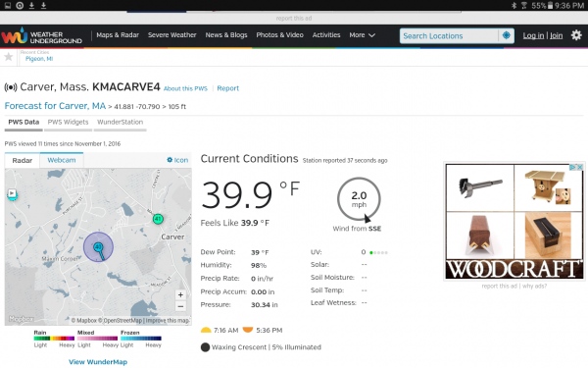The width and height of the screenshot is (588, 368).
Task: Select the blue circled station marker on map
Action: pyautogui.click(x=98, y=247)
